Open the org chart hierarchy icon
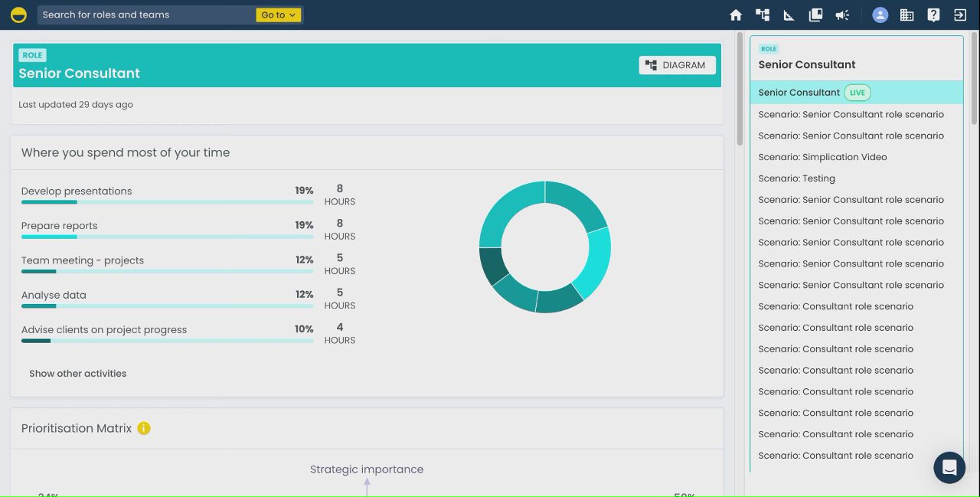 point(762,15)
